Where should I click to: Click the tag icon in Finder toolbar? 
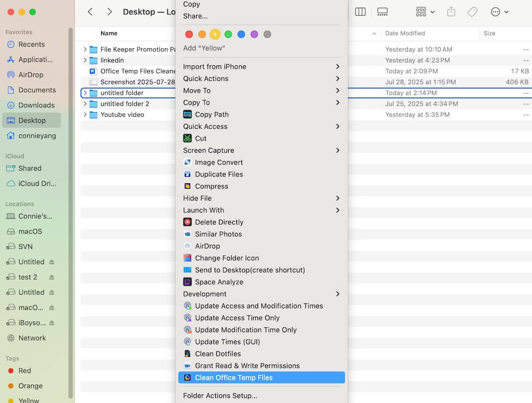pos(472,11)
